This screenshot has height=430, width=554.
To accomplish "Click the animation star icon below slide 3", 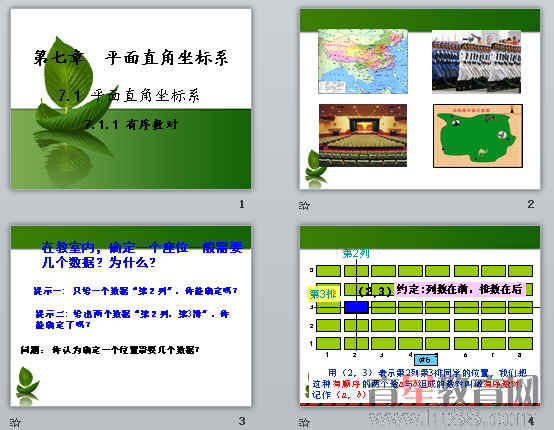I will 15,422.
